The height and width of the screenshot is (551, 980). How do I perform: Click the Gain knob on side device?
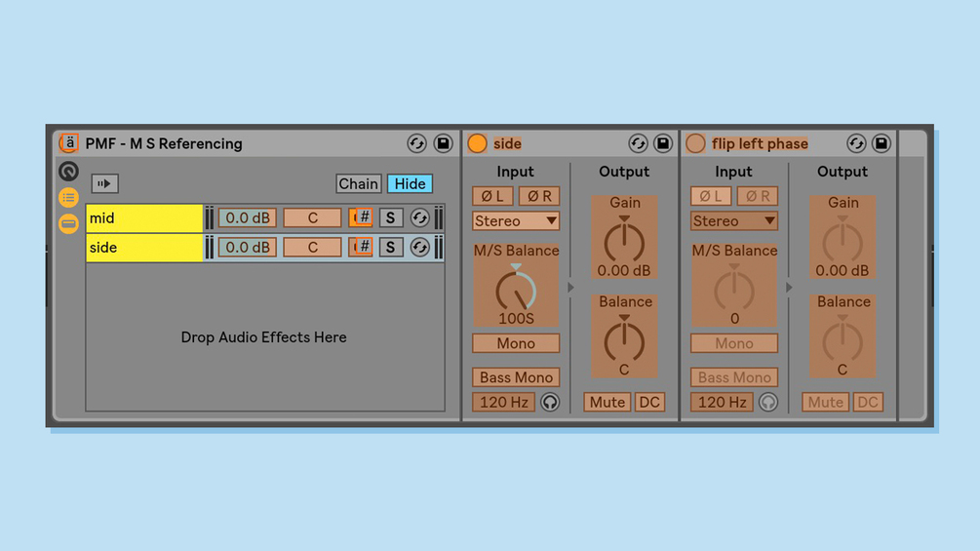624,241
